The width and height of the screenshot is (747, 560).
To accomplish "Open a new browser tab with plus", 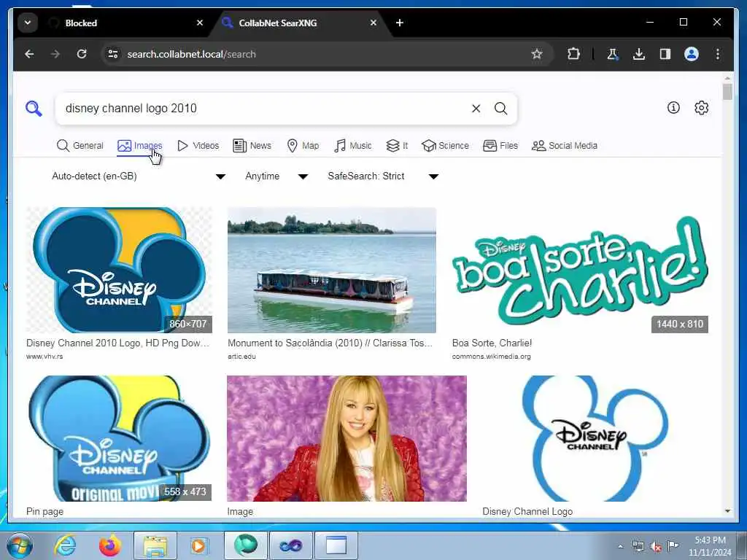I will tap(400, 23).
